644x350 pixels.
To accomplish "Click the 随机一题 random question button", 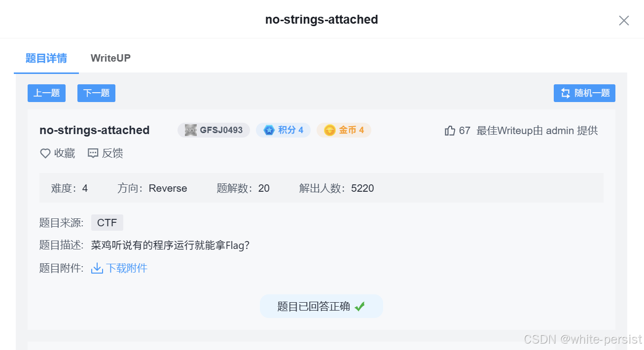I will [584, 93].
